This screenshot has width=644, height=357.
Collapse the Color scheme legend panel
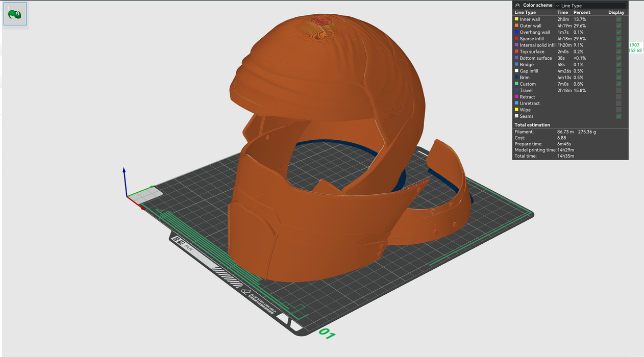[x=517, y=5]
